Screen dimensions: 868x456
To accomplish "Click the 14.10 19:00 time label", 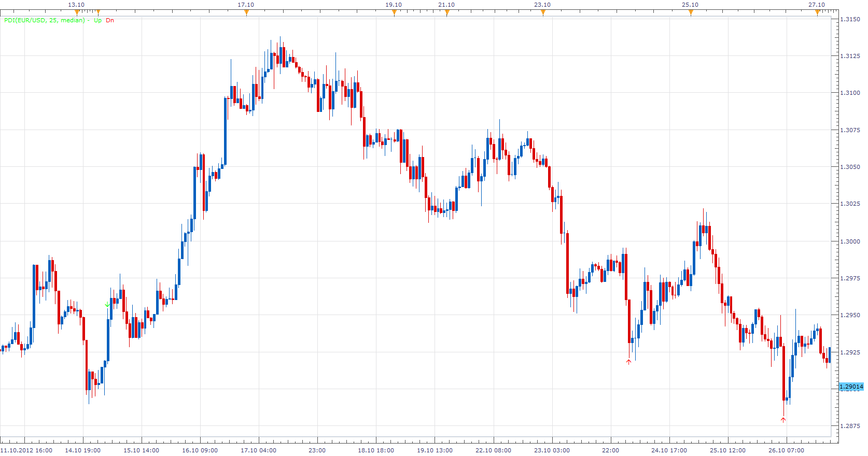I will tap(83, 450).
